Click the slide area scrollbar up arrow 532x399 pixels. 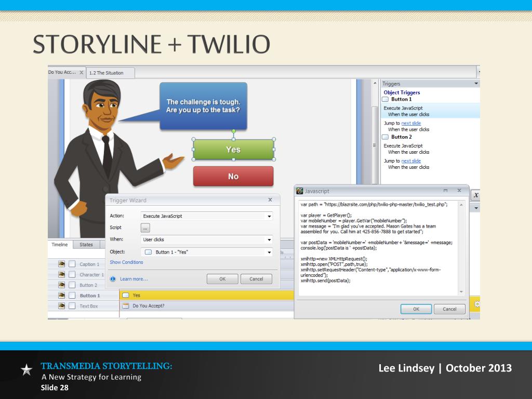[x=375, y=83]
